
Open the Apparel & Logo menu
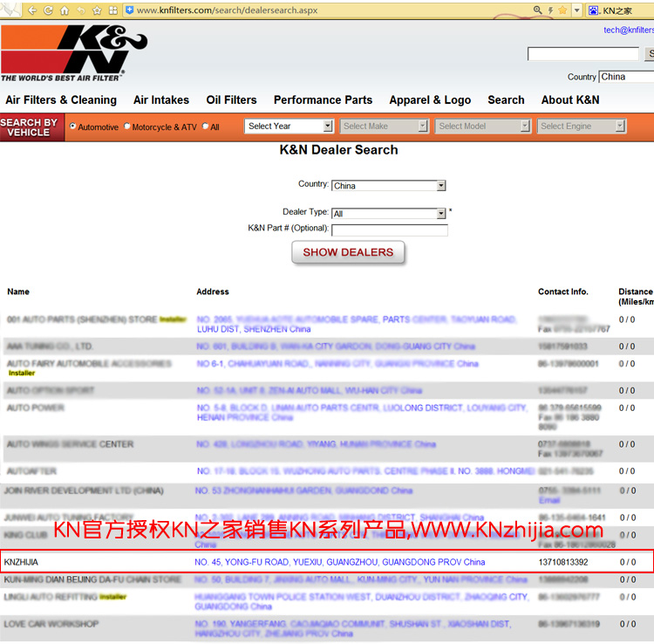430,100
